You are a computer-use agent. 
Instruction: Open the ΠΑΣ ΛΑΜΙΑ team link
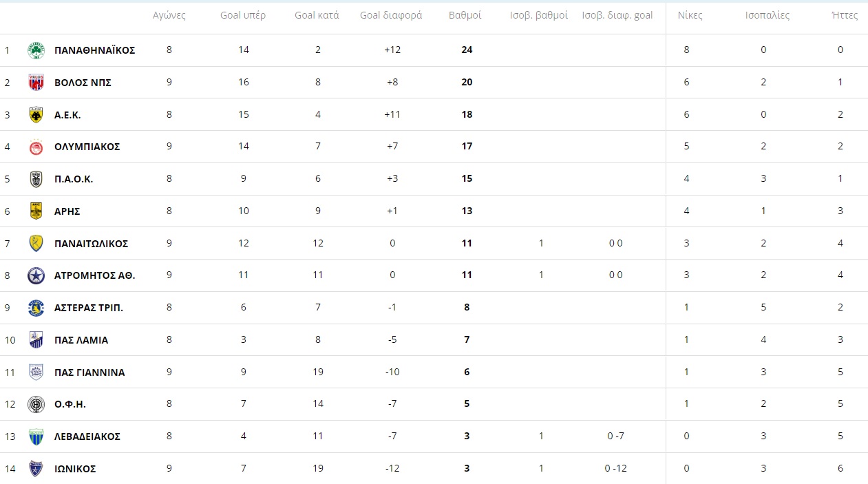click(x=81, y=340)
